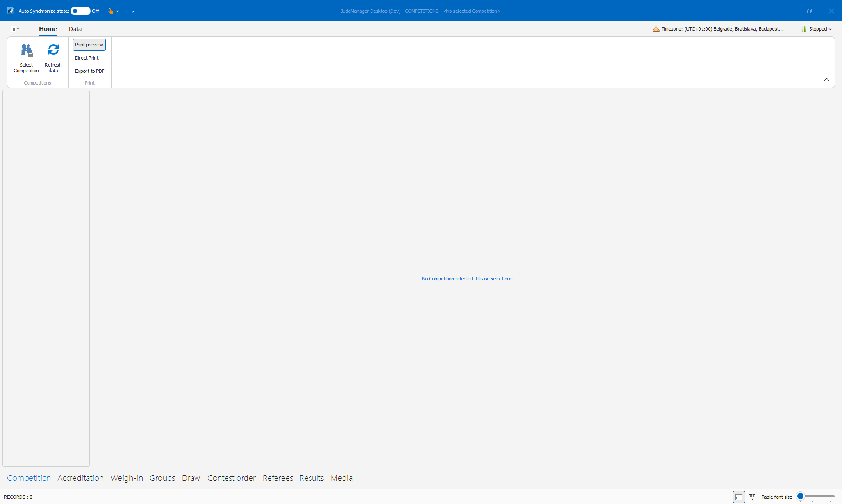Open the Competition module tab
This screenshot has height=504, width=842.
(x=29, y=478)
